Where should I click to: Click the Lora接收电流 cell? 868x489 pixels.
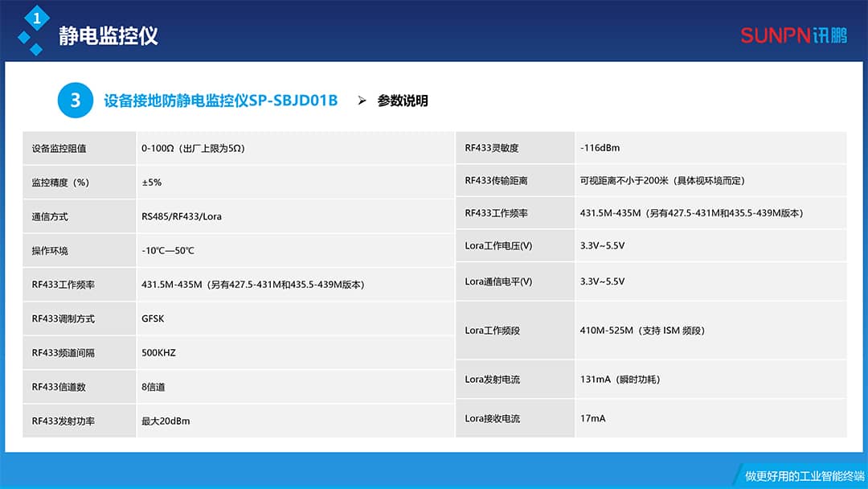click(x=515, y=419)
